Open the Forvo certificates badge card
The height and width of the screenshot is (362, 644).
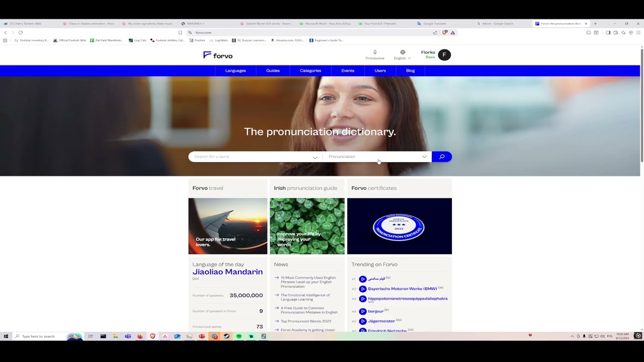[x=399, y=226]
